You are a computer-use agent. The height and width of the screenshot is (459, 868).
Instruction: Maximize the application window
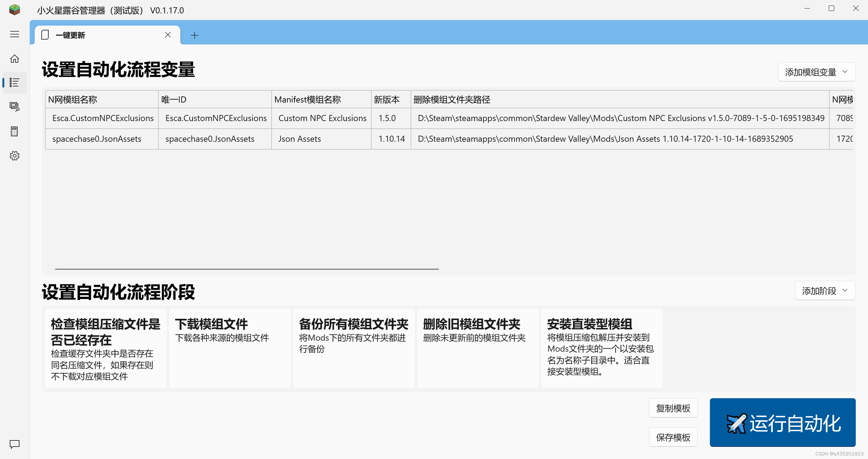coord(831,9)
